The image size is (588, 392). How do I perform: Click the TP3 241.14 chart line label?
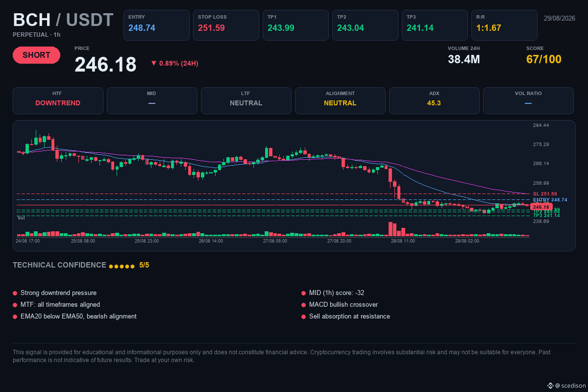[x=546, y=216]
